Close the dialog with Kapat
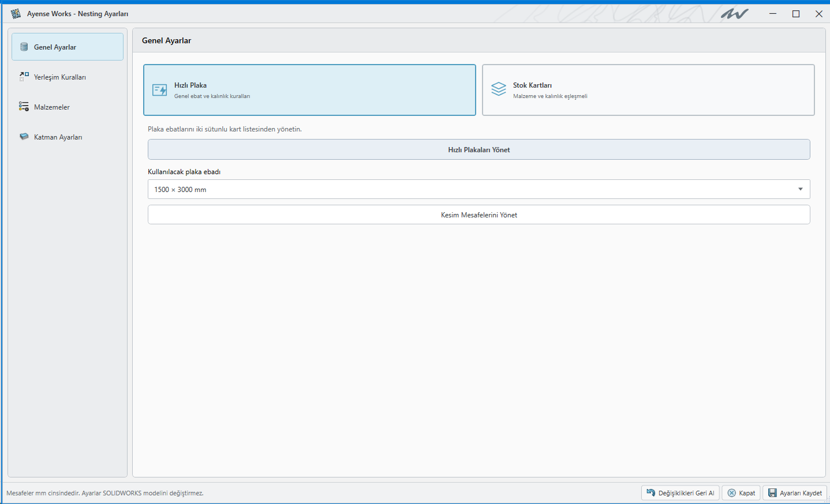The image size is (830, 504). pyautogui.click(x=741, y=493)
